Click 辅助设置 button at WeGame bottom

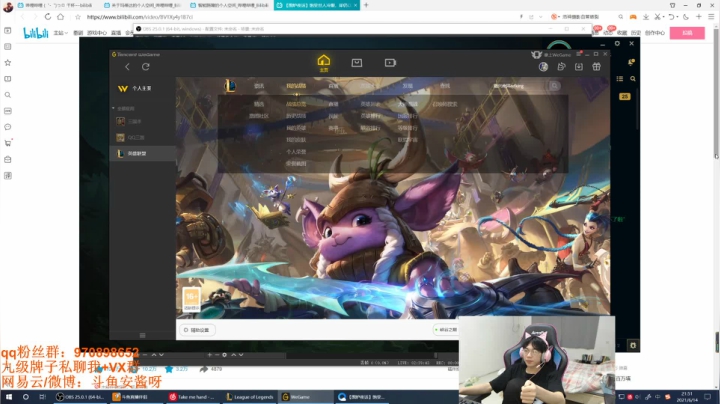pyautogui.click(x=197, y=330)
